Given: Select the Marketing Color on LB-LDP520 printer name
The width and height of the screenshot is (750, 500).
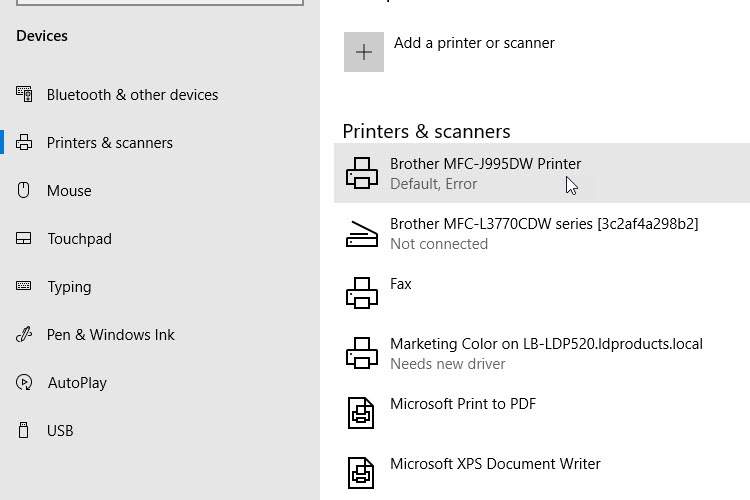Looking at the screenshot, I should pyautogui.click(x=546, y=344).
